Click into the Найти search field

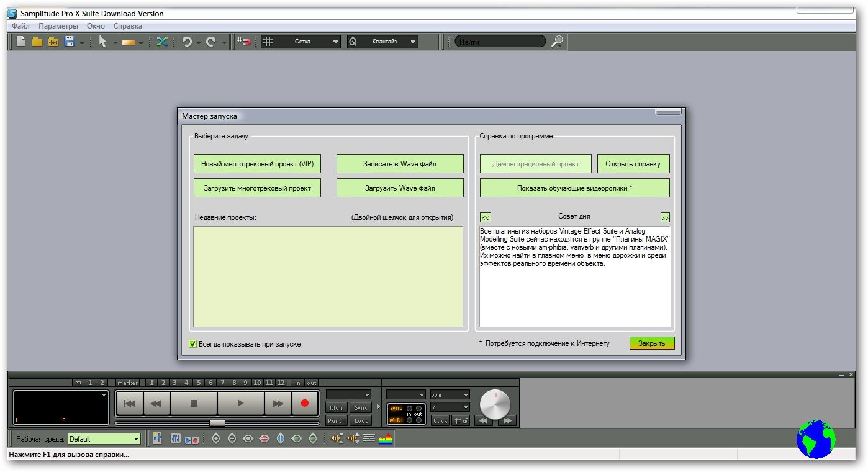tap(500, 42)
